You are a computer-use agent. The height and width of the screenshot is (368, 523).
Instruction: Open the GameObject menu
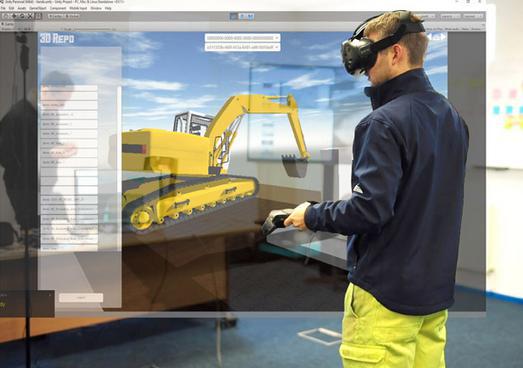tap(38, 8)
